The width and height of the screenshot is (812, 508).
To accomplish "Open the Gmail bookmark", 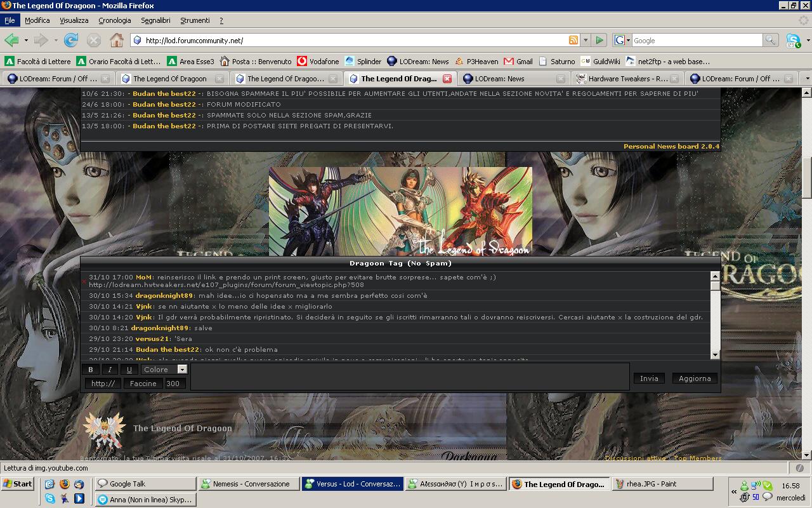I will (518, 62).
